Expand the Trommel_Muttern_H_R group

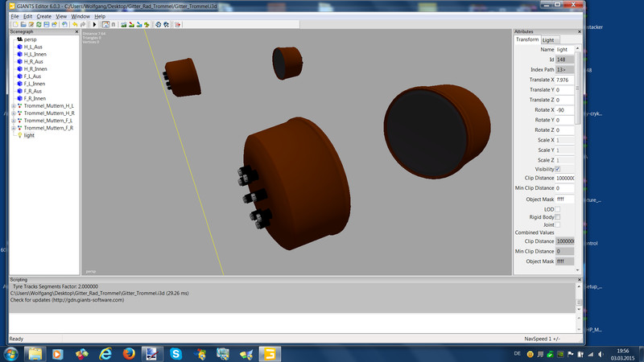pos(13,113)
